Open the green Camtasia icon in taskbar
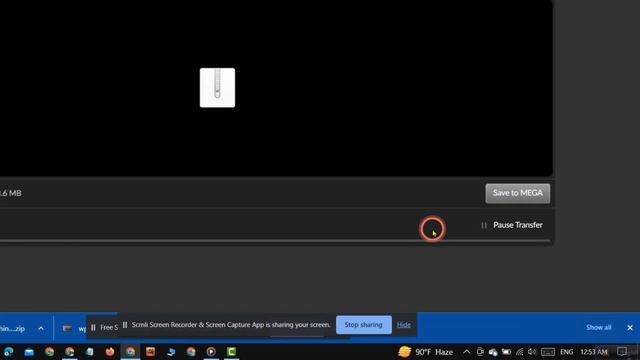Image resolution: width=640 pixels, height=360 pixels. tap(231, 351)
